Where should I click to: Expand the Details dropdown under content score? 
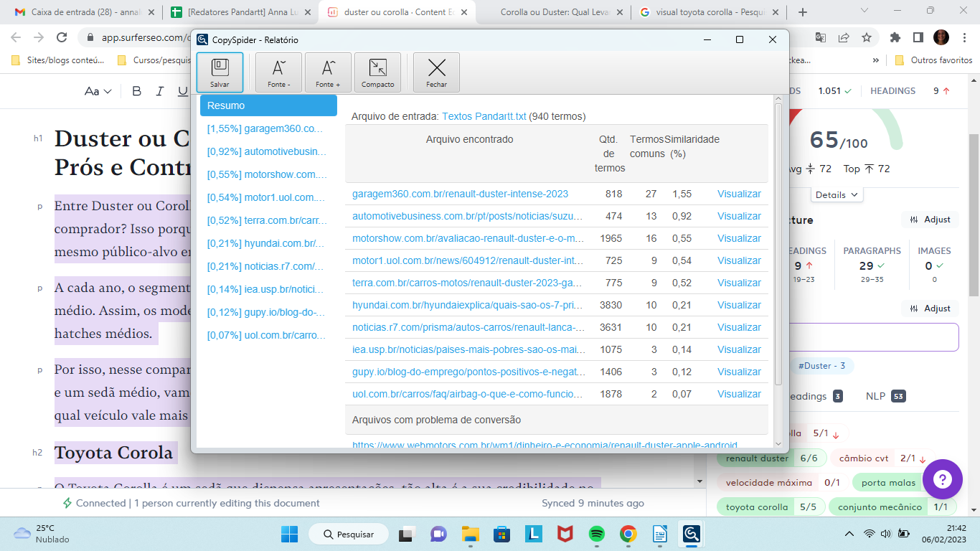[837, 194]
